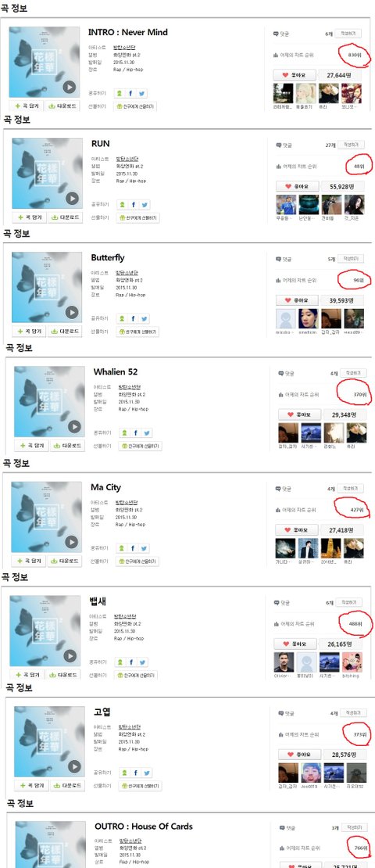Play INTRO : Never Mind from album cover
375x868 pixels.
click(x=69, y=87)
